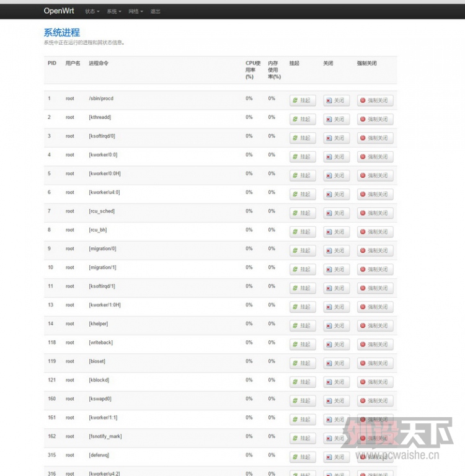Open the 网络 dropdown menu
This screenshot has width=465, height=476.
tap(136, 12)
